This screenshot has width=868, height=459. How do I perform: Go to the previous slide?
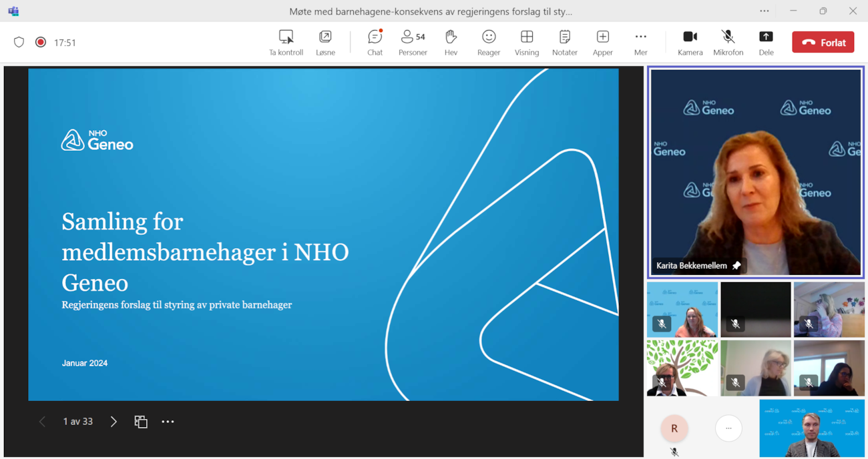[x=42, y=422]
